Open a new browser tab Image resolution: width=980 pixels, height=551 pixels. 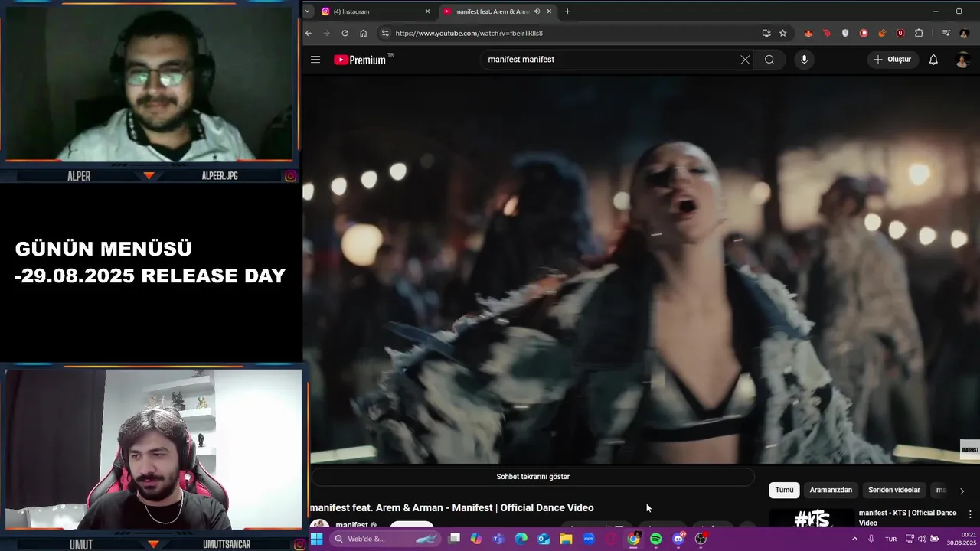pos(567,11)
